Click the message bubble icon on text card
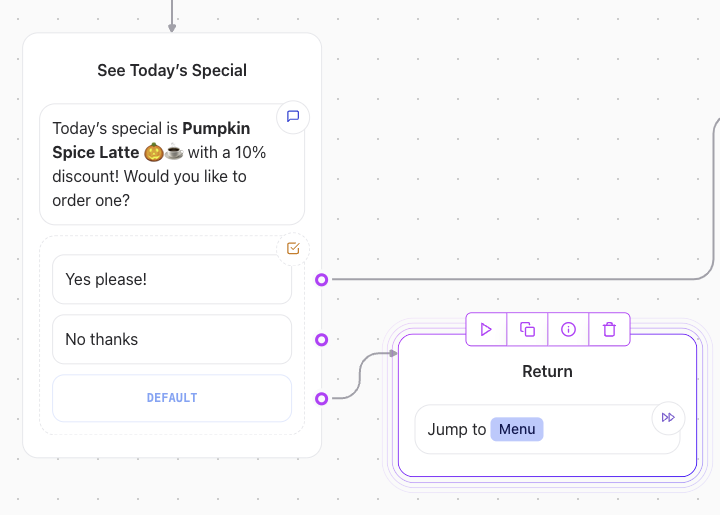Screen dimensions: 720x515 pos(293,117)
